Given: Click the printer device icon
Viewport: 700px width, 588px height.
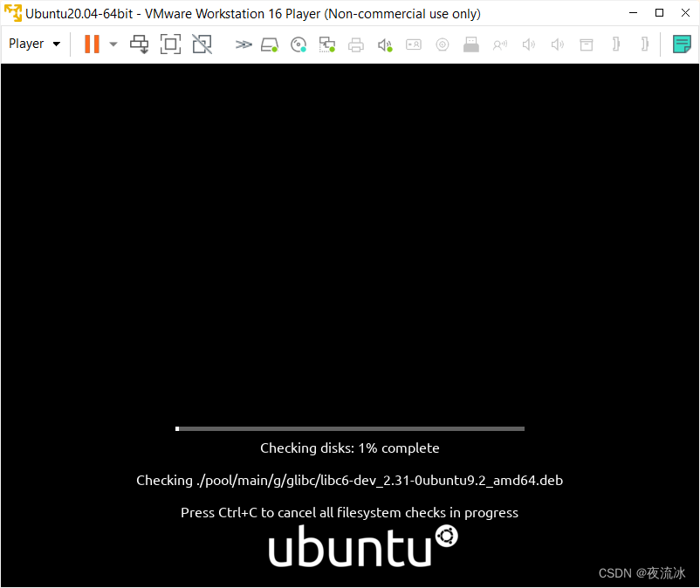Looking at the screenshot, I should point(356,44).
